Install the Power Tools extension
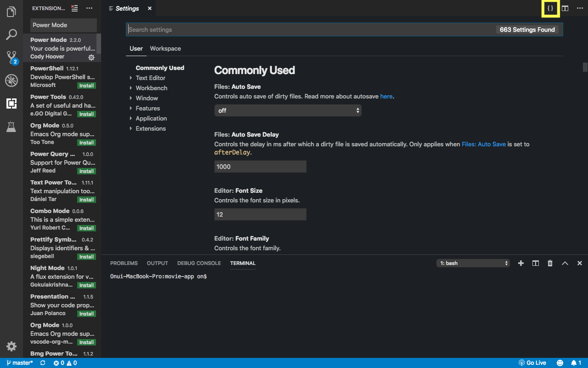 pos(86,114)
